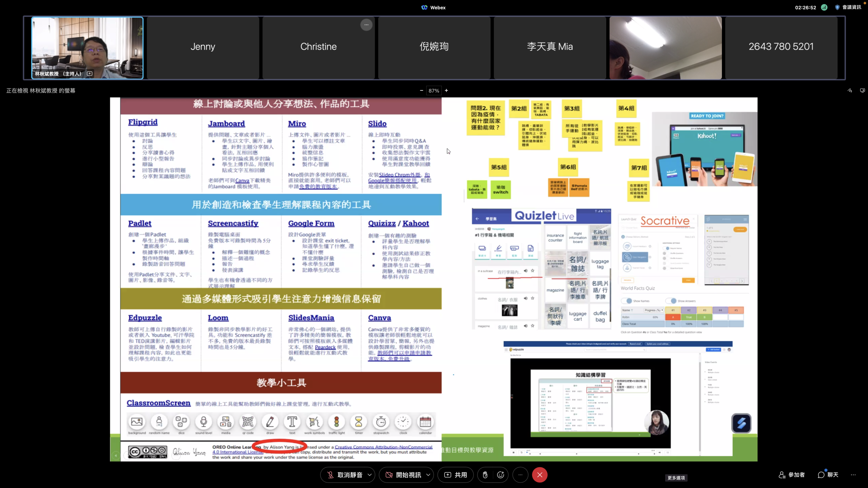This screenshot has height=488, width=868.
Task: Open the far-right panel options ellipsis
Action: point(853,475)
